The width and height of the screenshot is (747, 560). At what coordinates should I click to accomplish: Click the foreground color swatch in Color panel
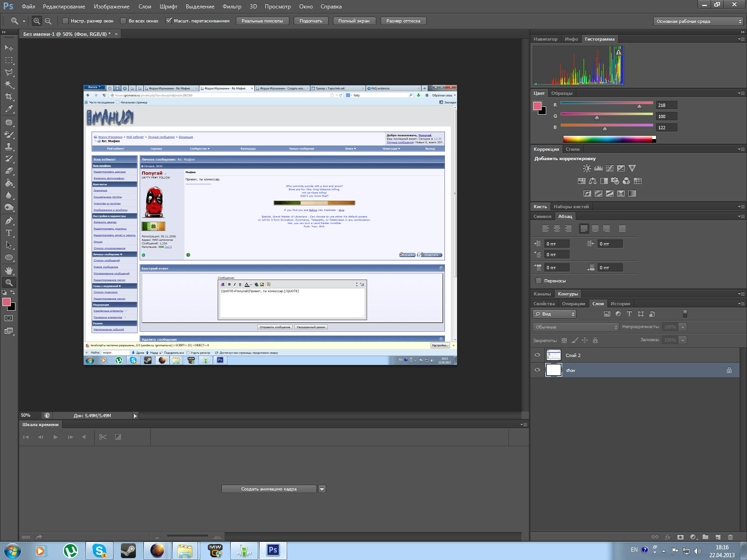(x=537, y=106)
